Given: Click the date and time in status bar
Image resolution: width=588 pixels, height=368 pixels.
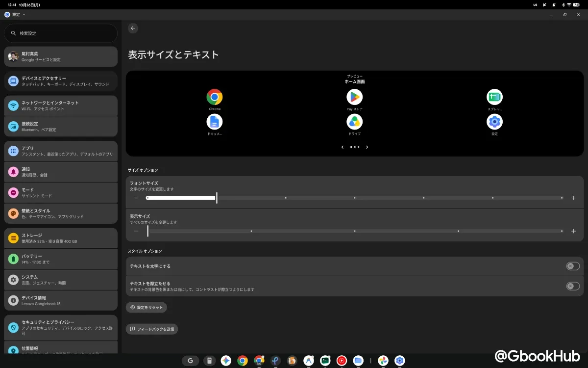Looking at the screenshot, I should (24, 4).
